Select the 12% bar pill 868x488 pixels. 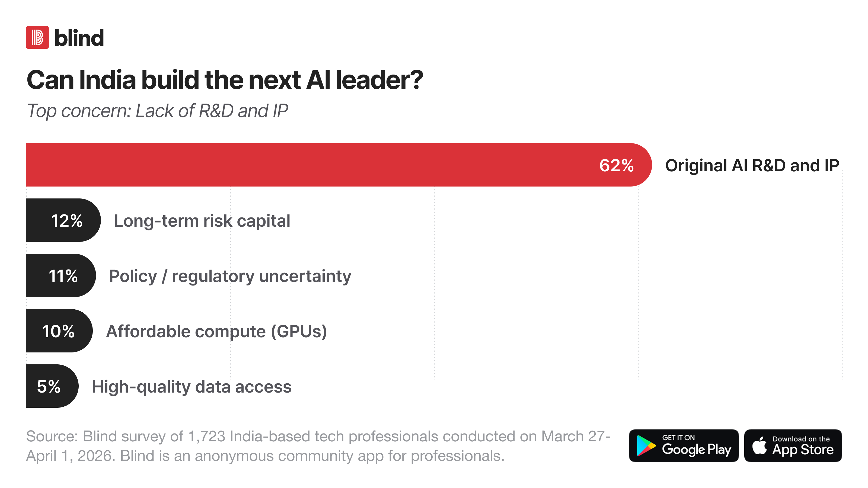pos(63,220)
